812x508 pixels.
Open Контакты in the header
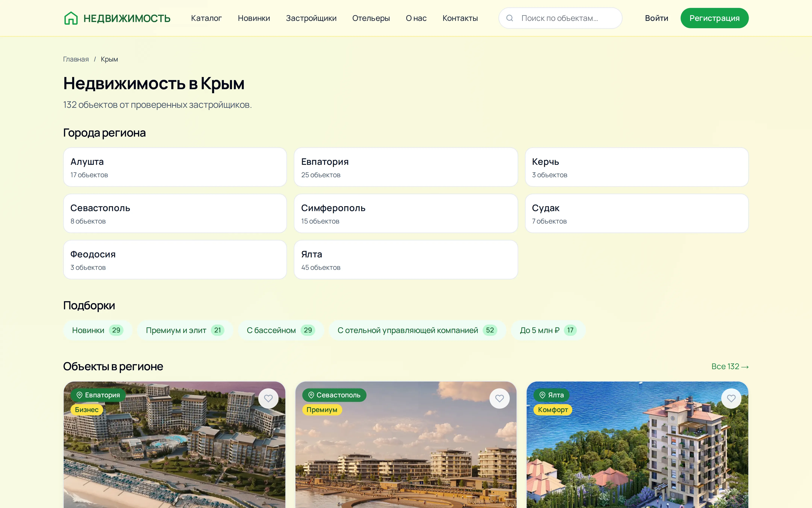point(460,18)
